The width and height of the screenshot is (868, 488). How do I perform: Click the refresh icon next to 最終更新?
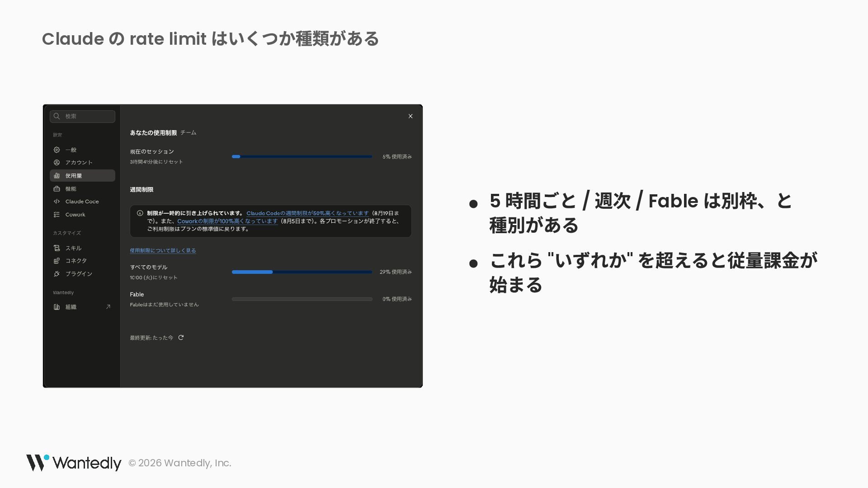[x=181, y=338]
